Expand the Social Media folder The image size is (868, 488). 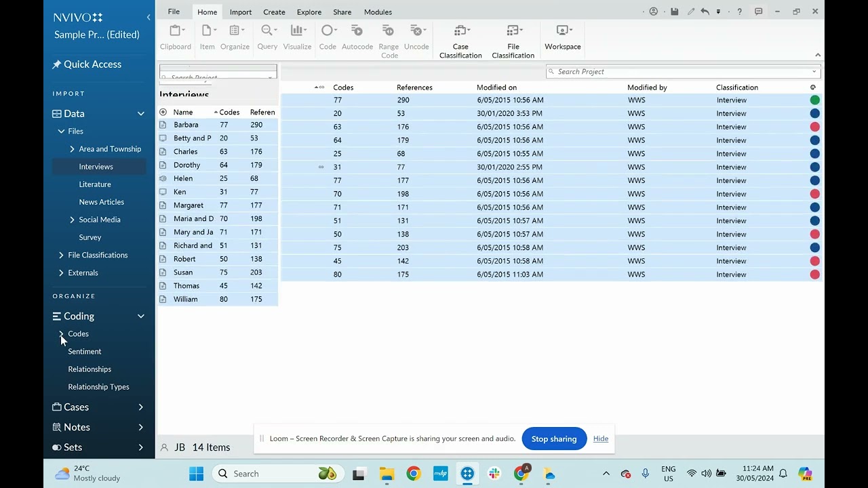coord(72,220)
